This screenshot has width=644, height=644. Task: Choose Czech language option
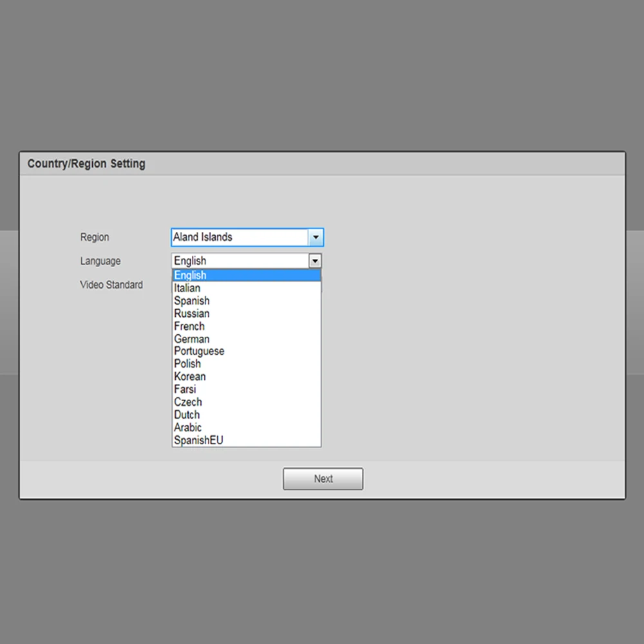pos(247,402)
